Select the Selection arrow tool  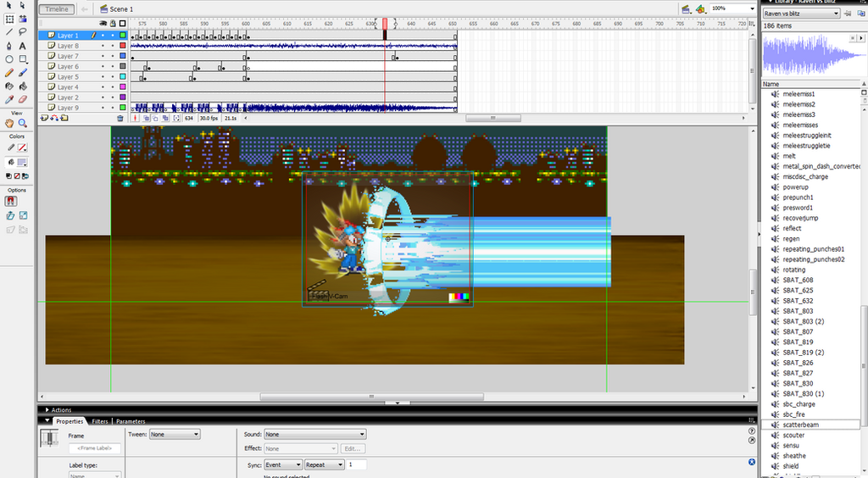tap(8, 6)
